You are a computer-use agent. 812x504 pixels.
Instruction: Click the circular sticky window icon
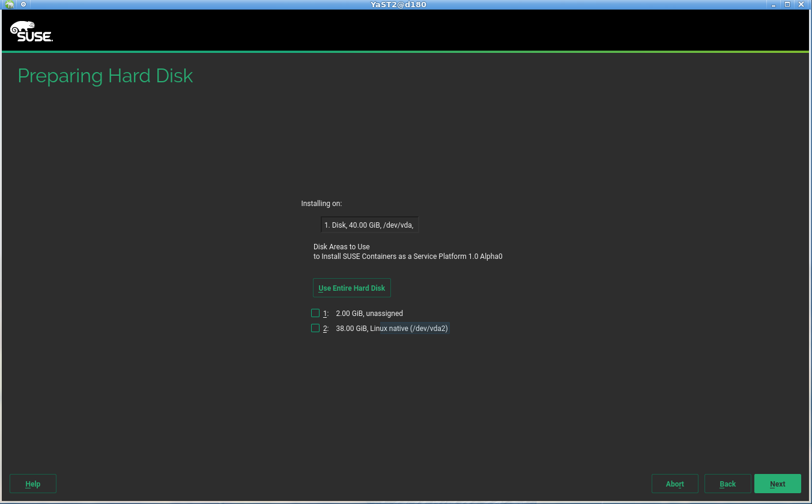23,4
